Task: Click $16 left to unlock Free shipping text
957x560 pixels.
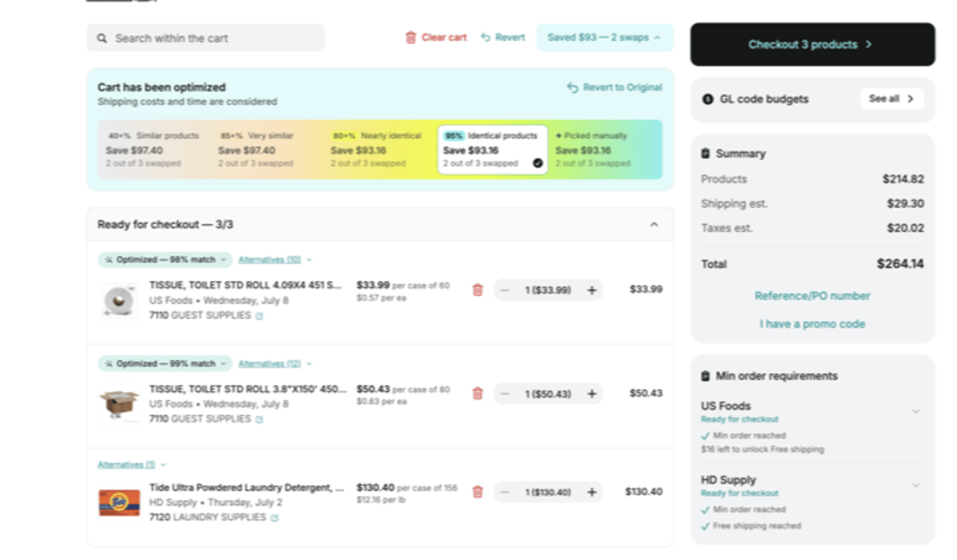Action: [762, 449]
